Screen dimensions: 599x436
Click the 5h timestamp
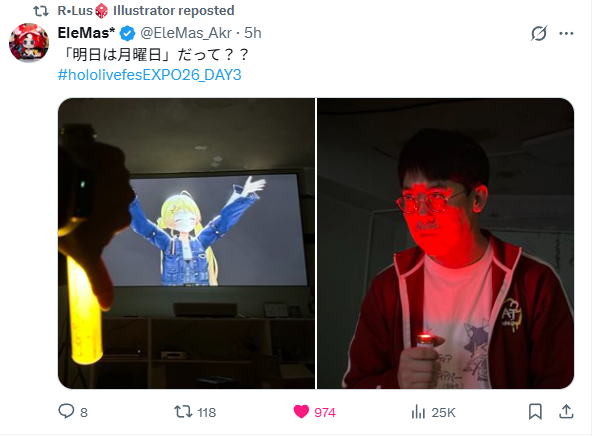pos(253,33)
